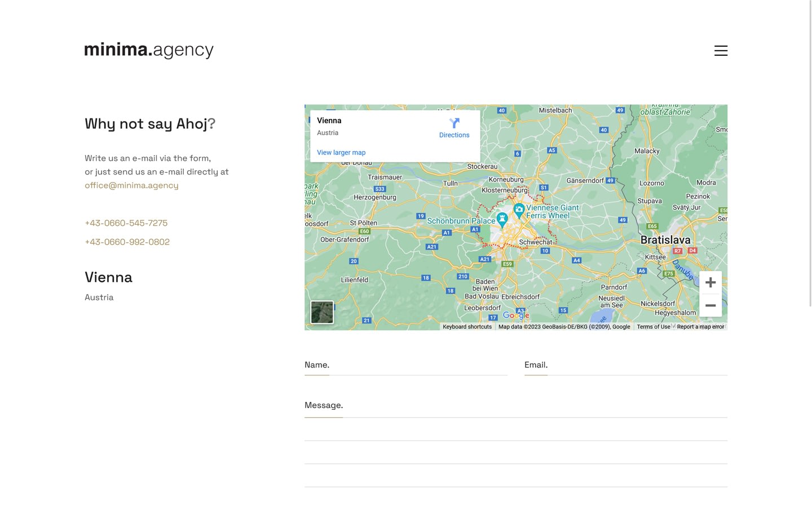Focus the Name input field
Image resolution: width=812 pixels, height=508 pixels.
coord(405,365)
